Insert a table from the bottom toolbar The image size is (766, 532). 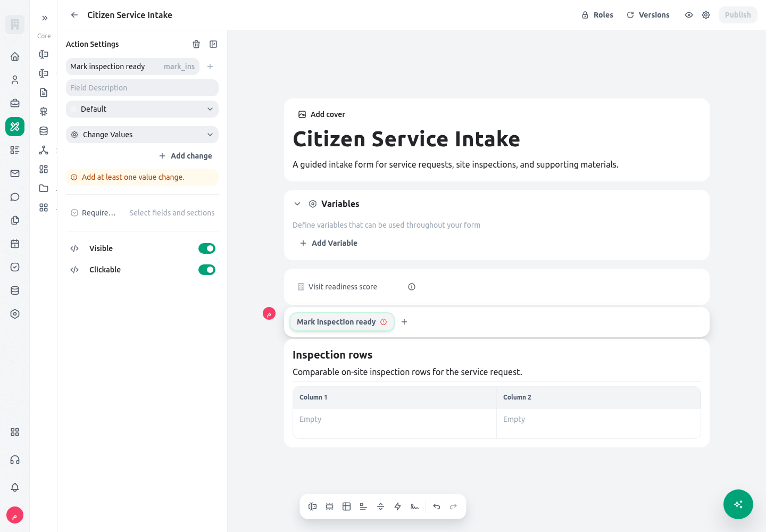(x=347, y=506)
